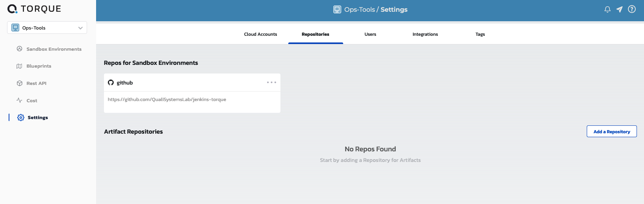Click the GitHub octocat icon

point(111,83)
